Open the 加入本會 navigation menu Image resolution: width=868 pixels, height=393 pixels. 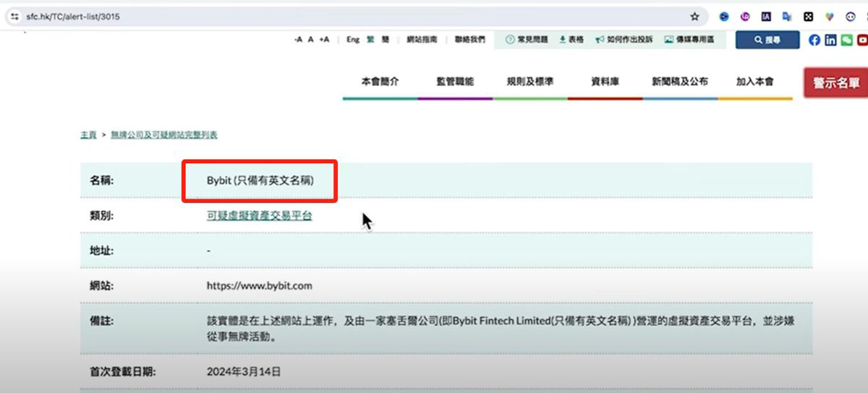[x=755, y=82]
